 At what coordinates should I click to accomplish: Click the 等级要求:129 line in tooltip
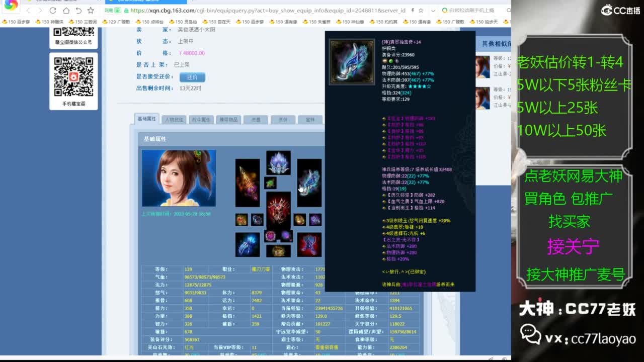click(396, 99)
